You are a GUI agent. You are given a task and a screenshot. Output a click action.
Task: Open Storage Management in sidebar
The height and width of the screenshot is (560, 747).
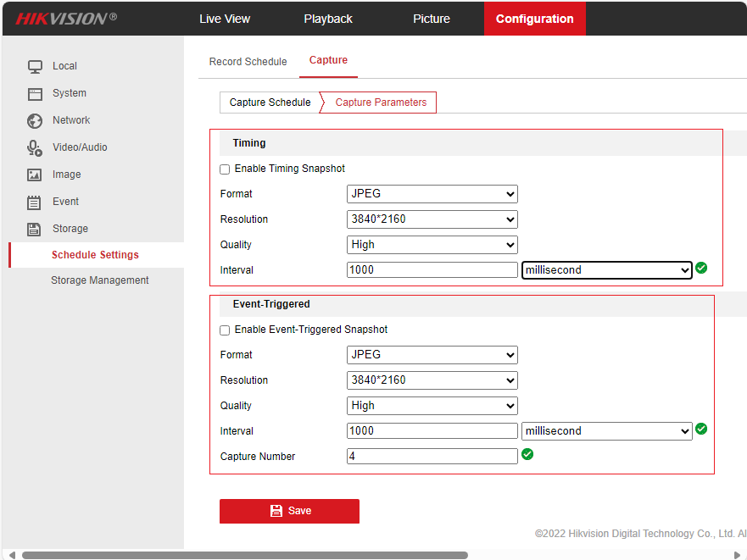(99, 280)
